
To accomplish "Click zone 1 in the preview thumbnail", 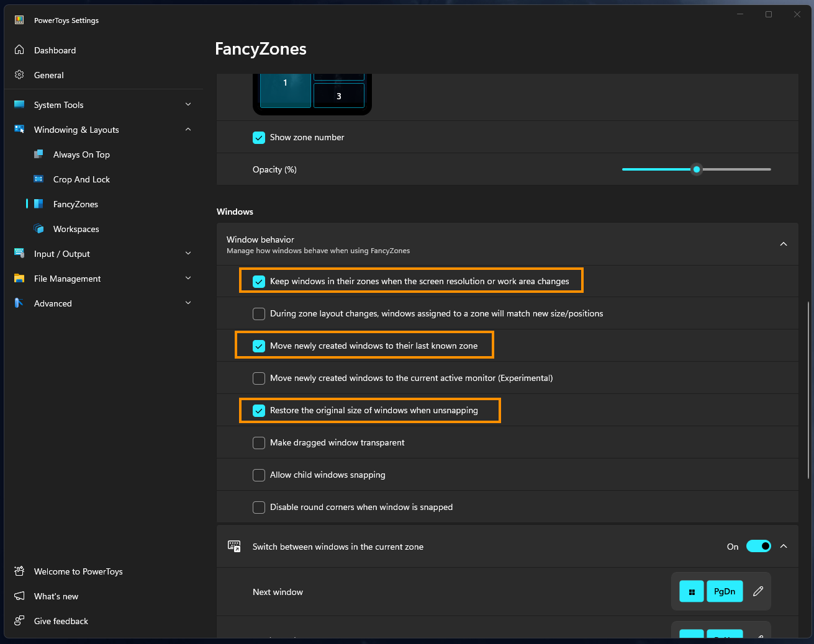I will click(x=285, y=89).
